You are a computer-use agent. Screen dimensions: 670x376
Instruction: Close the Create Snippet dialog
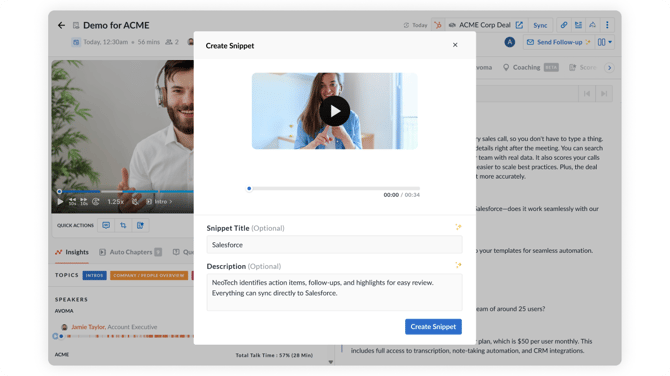pyautogui.click(x=455, y=45)
